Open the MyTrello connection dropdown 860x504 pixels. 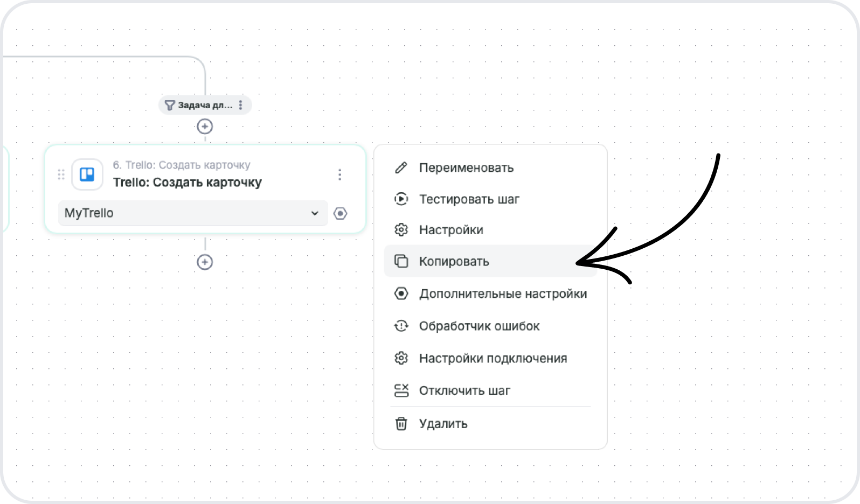183,213
